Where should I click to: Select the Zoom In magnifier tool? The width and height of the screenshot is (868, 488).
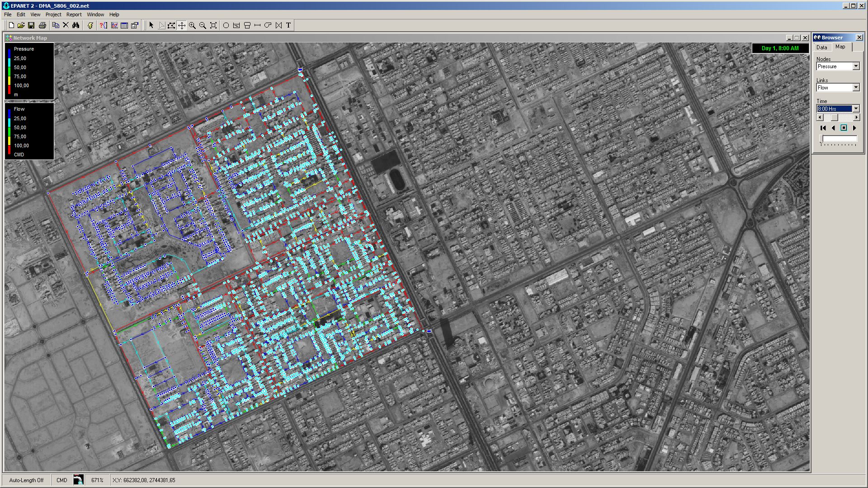tap(192, 25)
